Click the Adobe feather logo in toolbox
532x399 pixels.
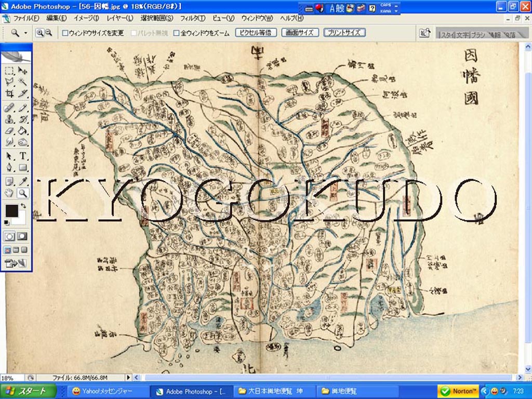16,56
